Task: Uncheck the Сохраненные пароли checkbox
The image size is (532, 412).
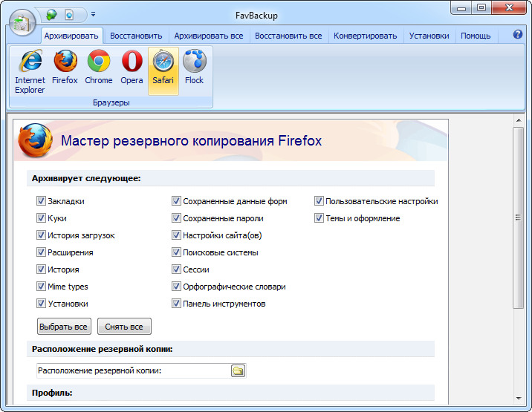Action: pos(176,218)
